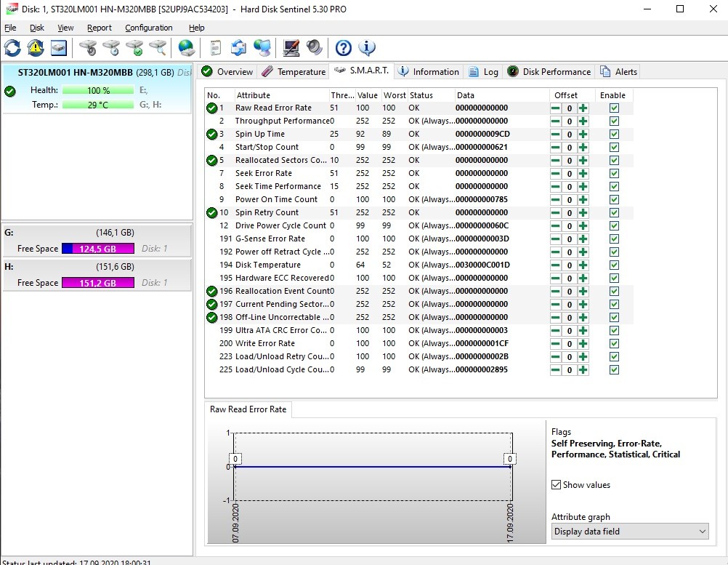Switch to the Temperature tab
Screen dimensions: 728x565
pyautogui.click(x=294, y=71)
